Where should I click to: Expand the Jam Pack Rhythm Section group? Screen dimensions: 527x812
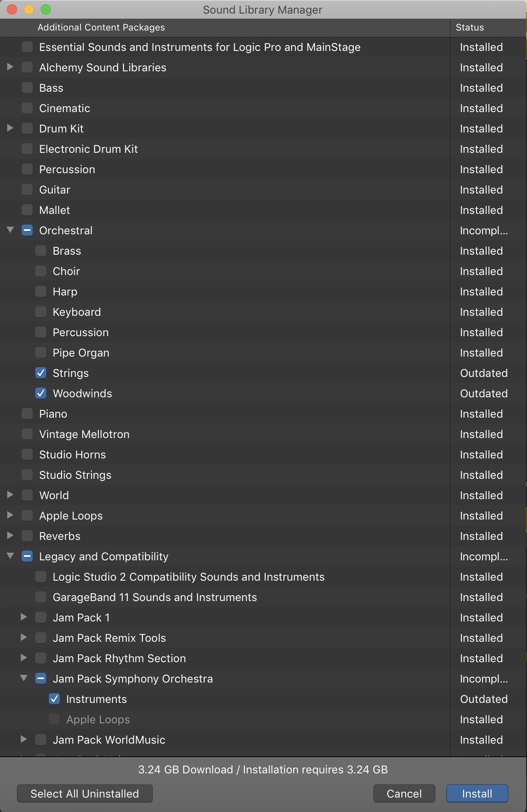tap(24, 658)
